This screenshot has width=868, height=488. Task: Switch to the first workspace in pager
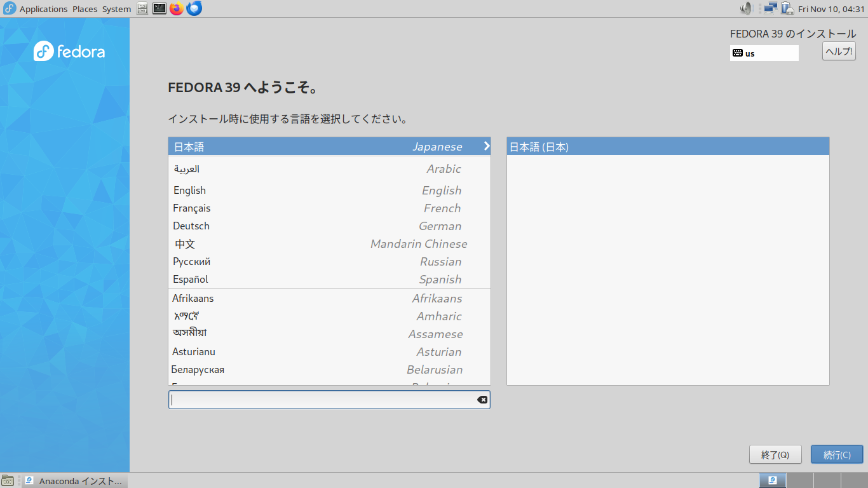(x=773, y=480)
